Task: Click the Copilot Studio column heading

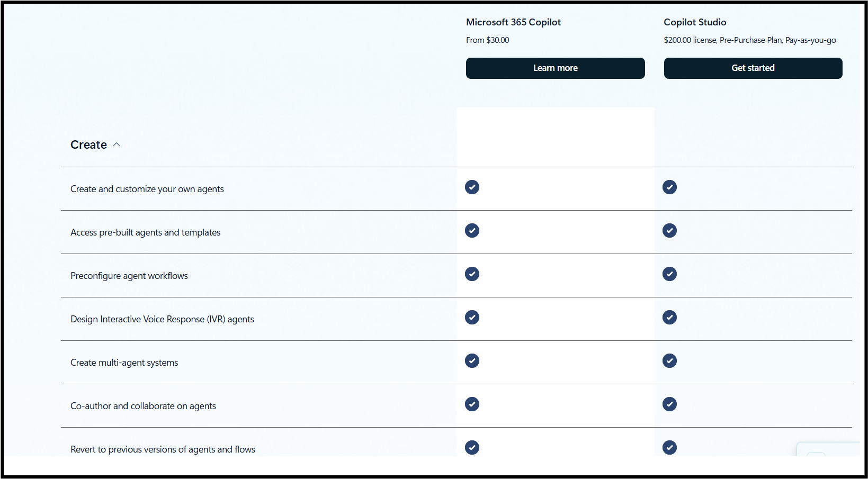Action: pyautogui.click(x=695, y=22)
